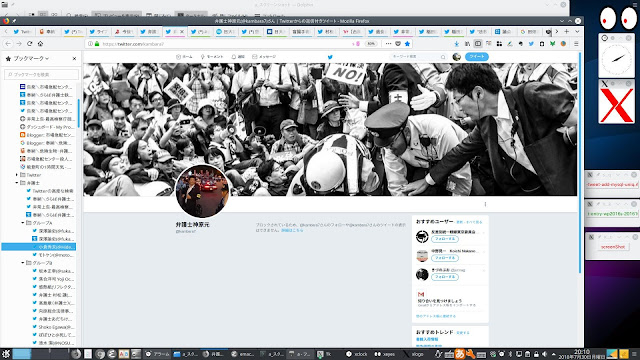Collapse the グループB bookmark folder
Image resolution: width=640 pixels, height=360 pixels.
coord(23,263)
